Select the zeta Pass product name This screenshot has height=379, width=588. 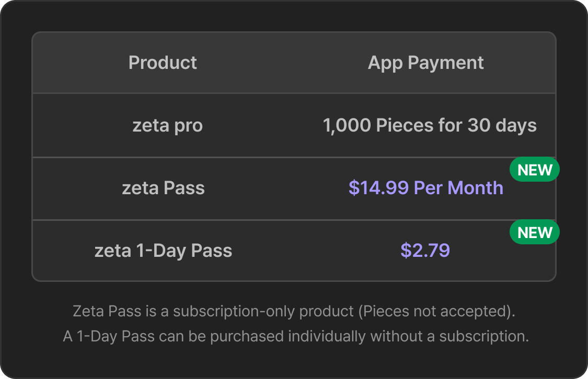[x=163, y=188]
